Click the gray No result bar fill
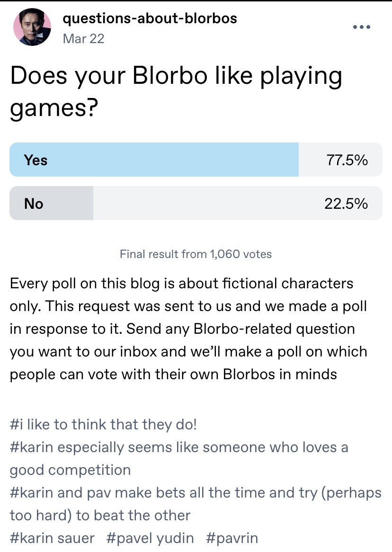This screenshot has height=552, width=392. pyautogui.click(x=52, y=203)
